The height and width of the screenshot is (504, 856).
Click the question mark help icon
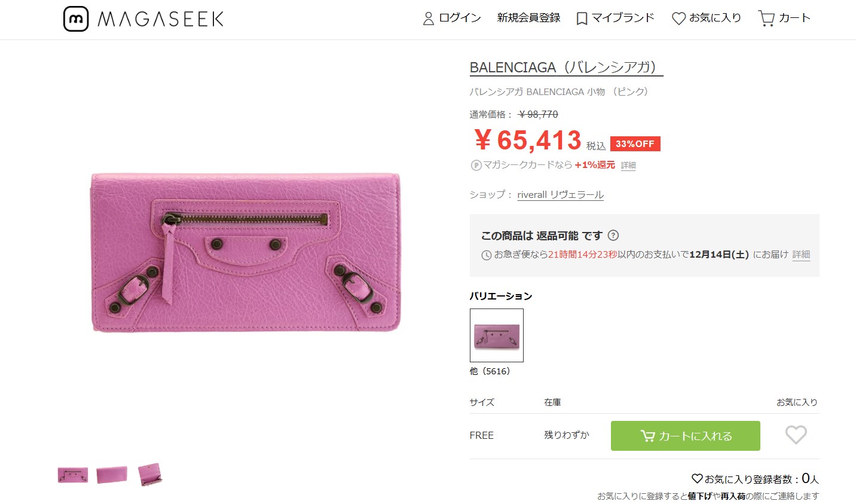click(x=613, y=236)
